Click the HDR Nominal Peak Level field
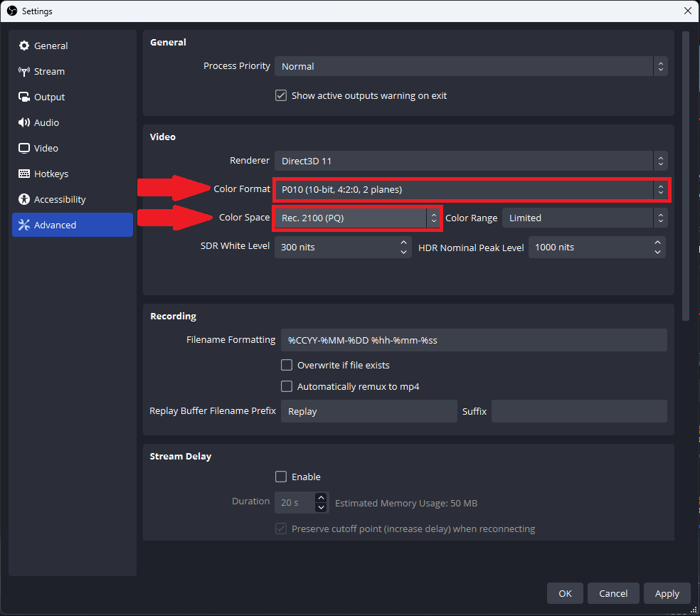700x616 pixels. coord(597,248)
